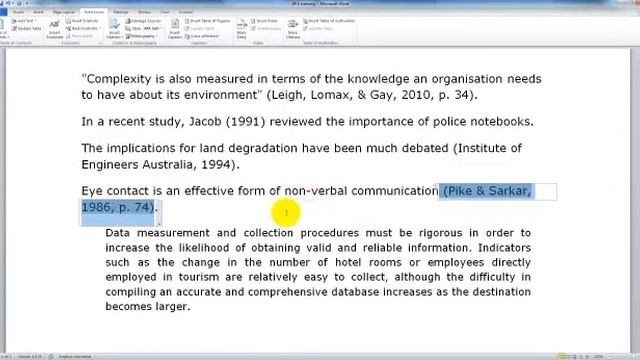The image size is (640, 360).
Task: Click the words 'Eye contact' in the paragraph
Action: pos(115,191)
